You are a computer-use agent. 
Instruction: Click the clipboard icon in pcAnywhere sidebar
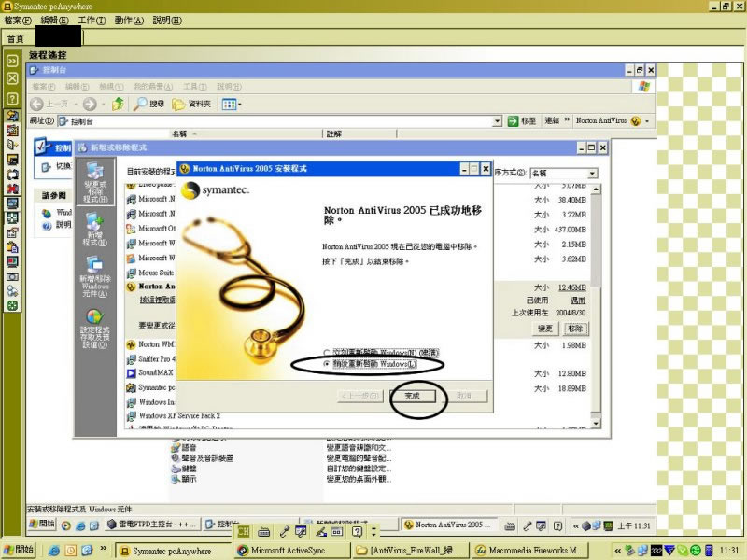click(x=12, y=247)
